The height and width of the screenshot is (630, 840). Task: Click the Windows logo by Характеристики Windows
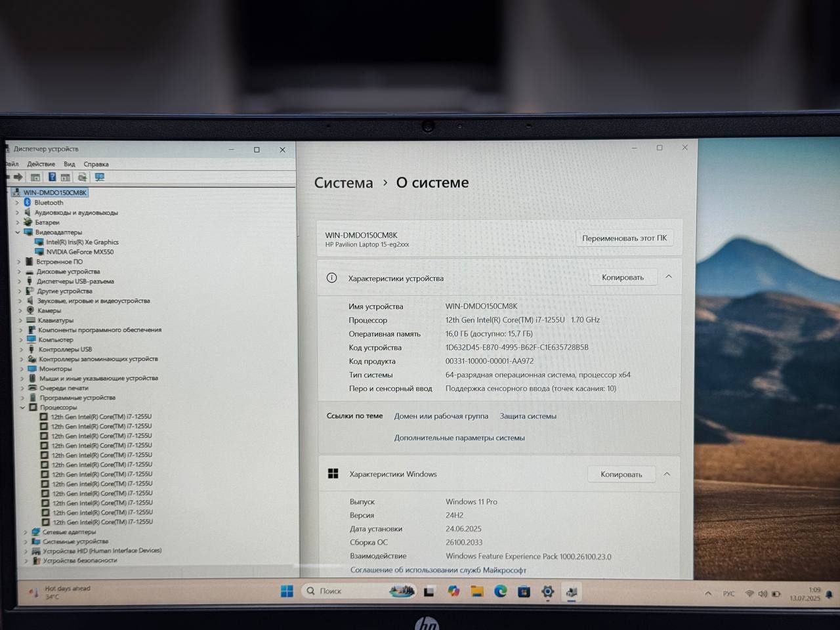pyautogui.click(x=333, y=473)
